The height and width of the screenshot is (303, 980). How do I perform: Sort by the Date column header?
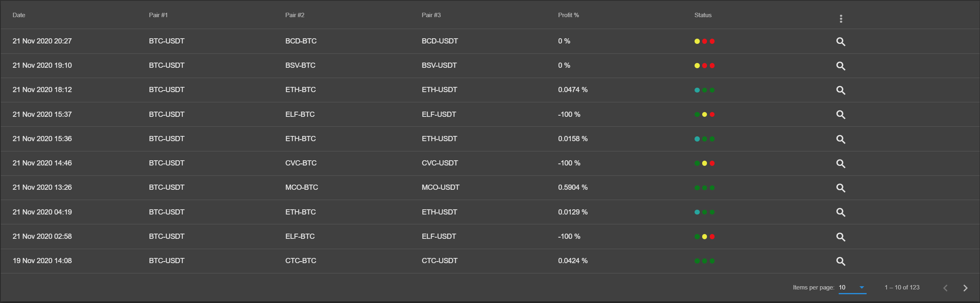19,15
